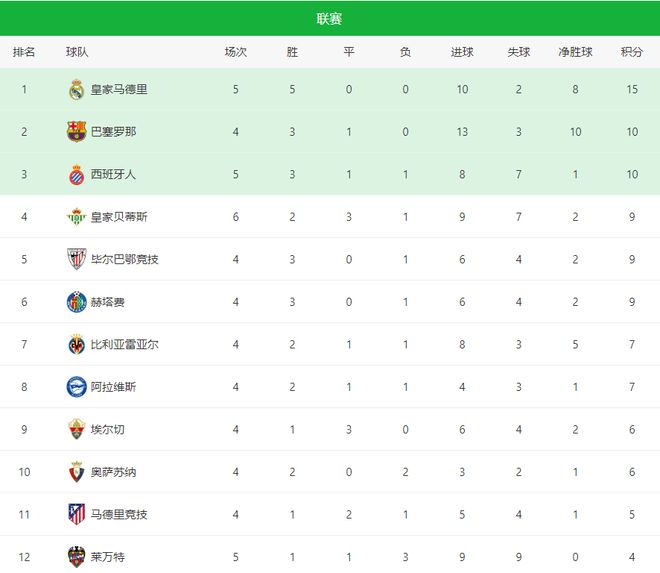Click the Villarreal club crest icon
Screen dimensions: 660x573
[x=77, y=344]
